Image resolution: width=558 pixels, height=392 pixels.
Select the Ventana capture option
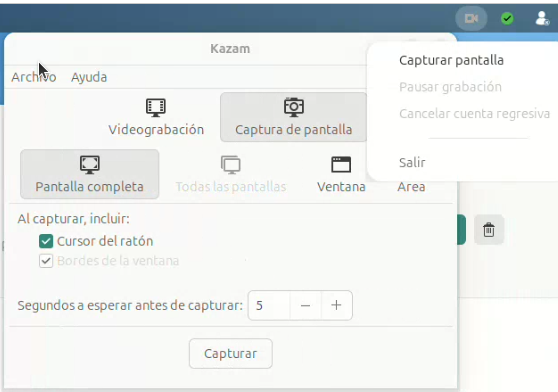(x=341, y=174)
